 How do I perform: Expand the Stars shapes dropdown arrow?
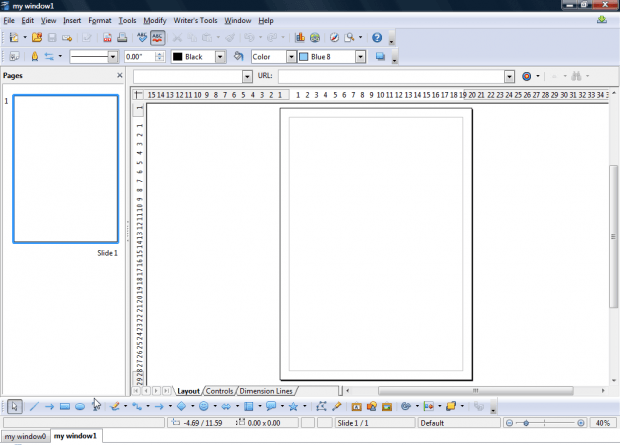coord(304,406)
